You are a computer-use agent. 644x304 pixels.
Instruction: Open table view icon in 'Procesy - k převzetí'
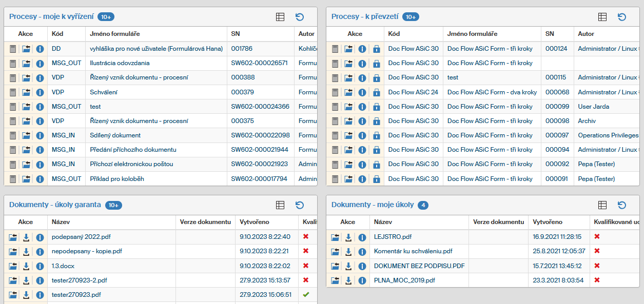coord(602,17)
